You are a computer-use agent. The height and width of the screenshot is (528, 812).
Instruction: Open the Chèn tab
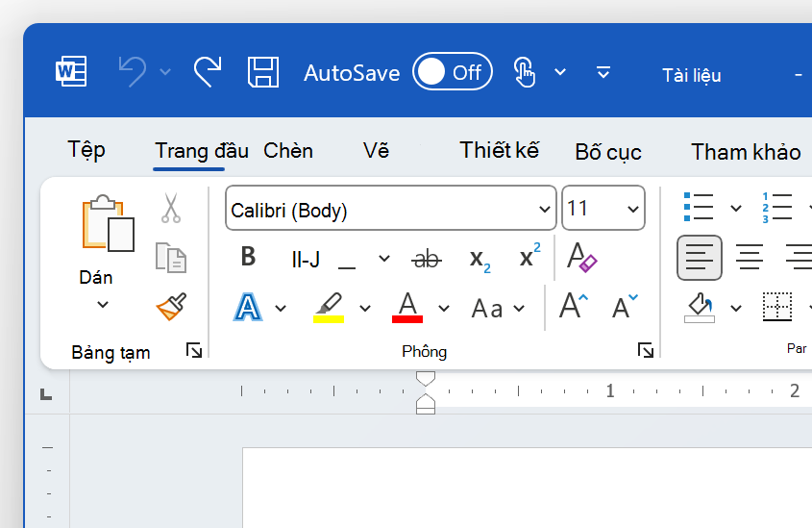(288, 151)
